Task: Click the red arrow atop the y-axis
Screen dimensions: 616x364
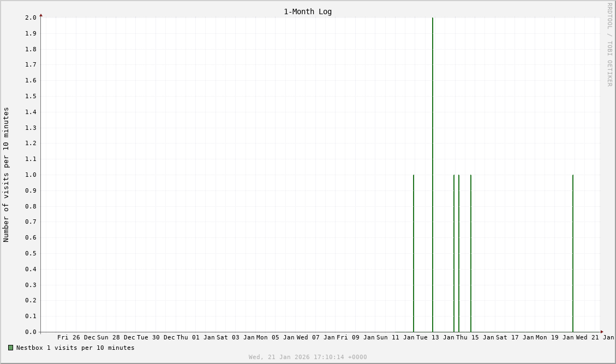Action: pyautogui.click(x=41, y=15)
